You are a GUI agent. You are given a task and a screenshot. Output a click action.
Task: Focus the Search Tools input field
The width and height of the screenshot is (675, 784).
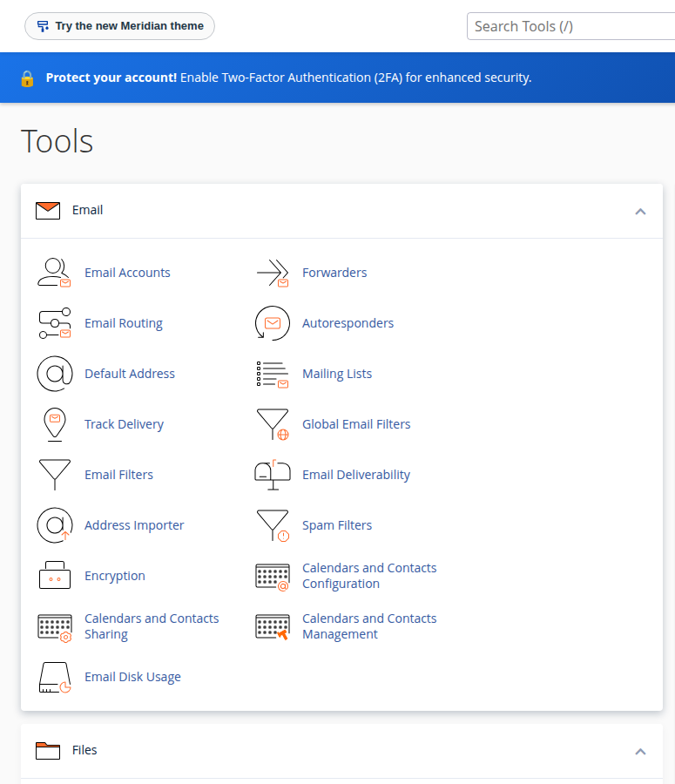pyautogui.click(x=570, y=26)
